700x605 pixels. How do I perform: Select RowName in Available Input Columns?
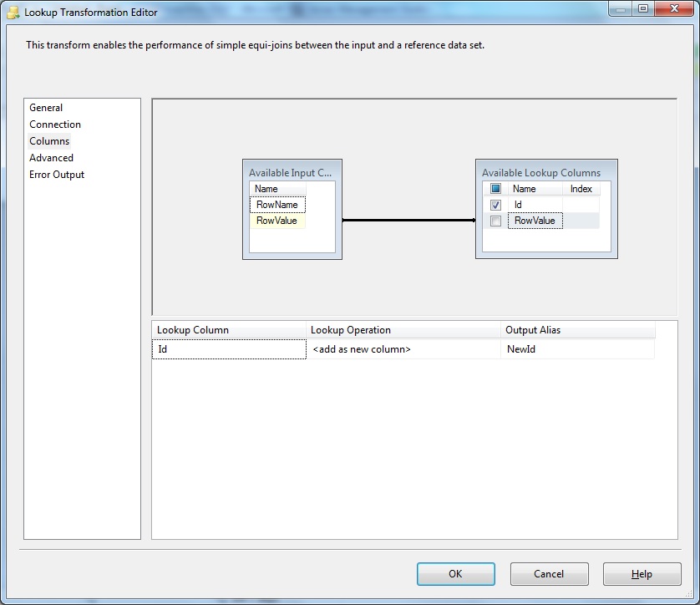click(x=277, y=204)
